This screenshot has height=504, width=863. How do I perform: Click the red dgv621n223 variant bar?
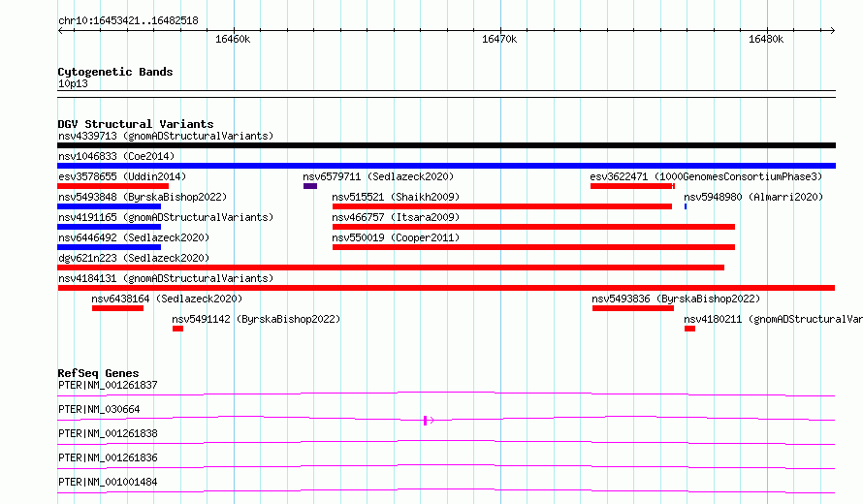click(x=391, y=268)
